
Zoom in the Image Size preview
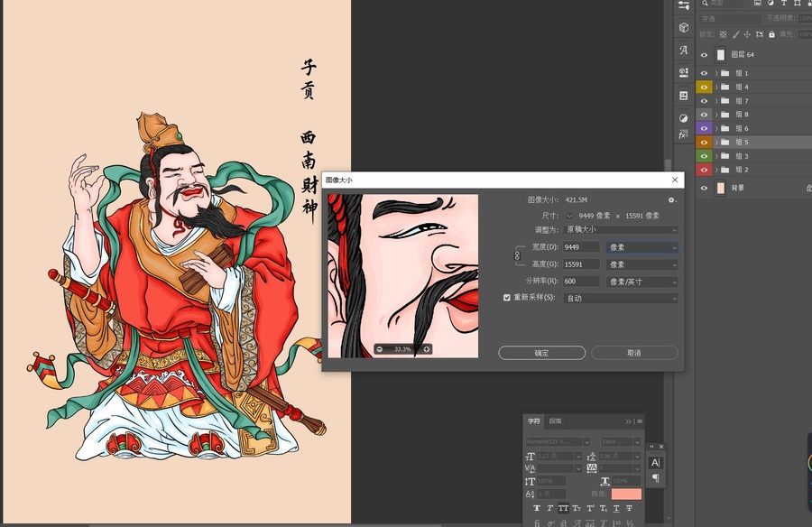tap(426, 349)
